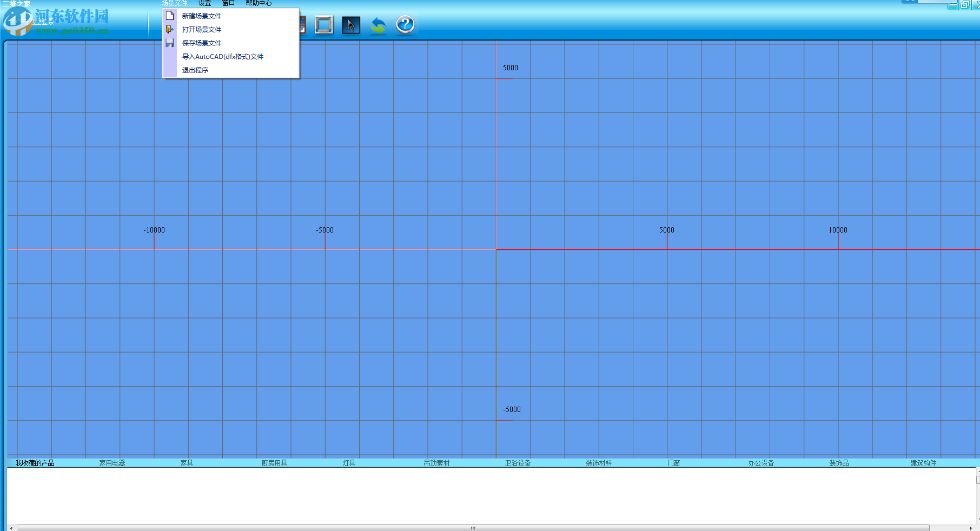Switch to 装饰品 category tab
The width and height of the screenshot is (980, 531).
pos(839,463)
